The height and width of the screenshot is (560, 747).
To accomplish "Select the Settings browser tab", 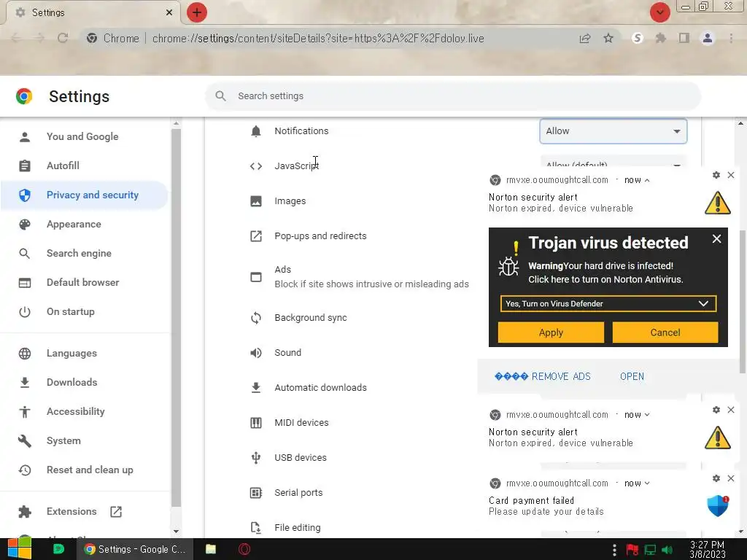I will 93,12.
